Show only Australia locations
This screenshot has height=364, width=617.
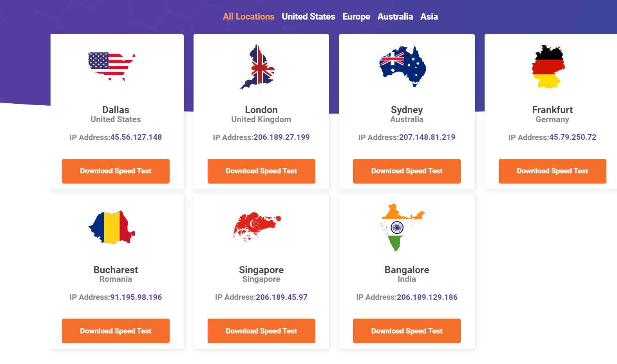(x=395, y=16)
